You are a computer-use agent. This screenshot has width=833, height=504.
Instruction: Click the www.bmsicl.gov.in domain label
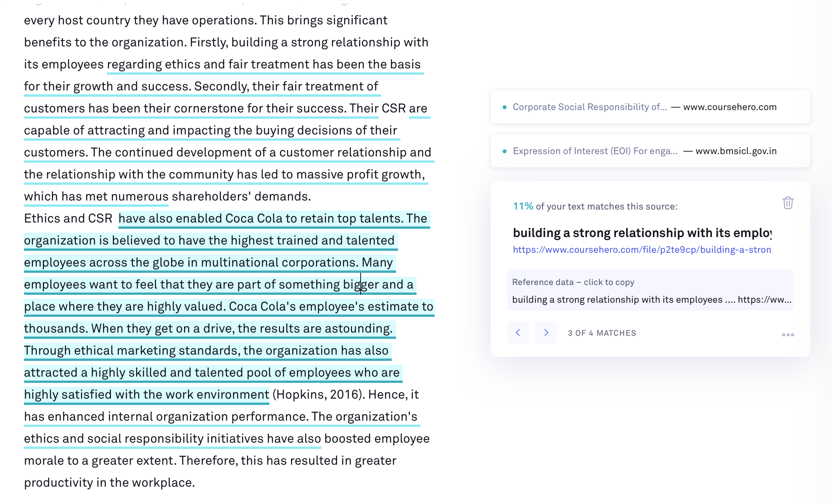pyautogui.click(x=736, y=151)
